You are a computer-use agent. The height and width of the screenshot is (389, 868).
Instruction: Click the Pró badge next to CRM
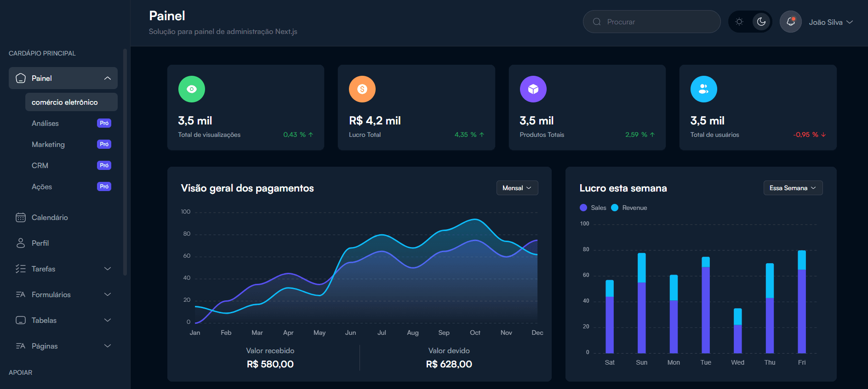tap(104, 165)
